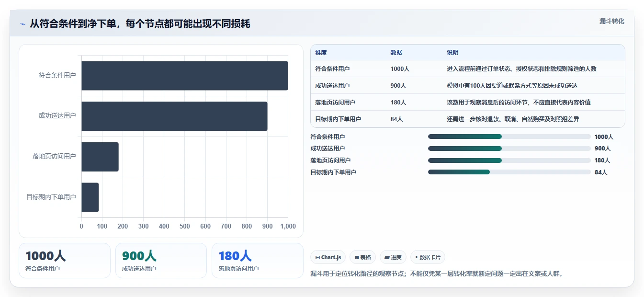Click the 900人 value beside the progress bar
Viewport: 644px width, 297px height.
click(x=602, y=148)
